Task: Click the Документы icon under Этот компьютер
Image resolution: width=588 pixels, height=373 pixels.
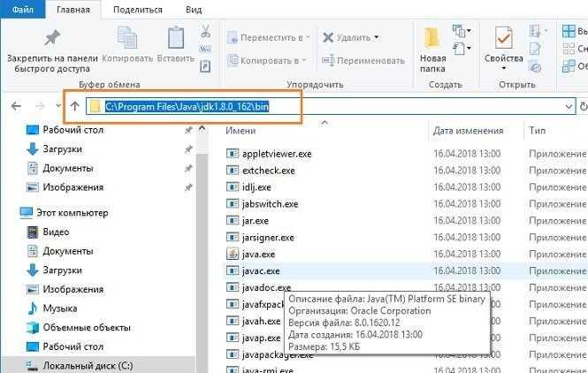Action: coord(33,251)
